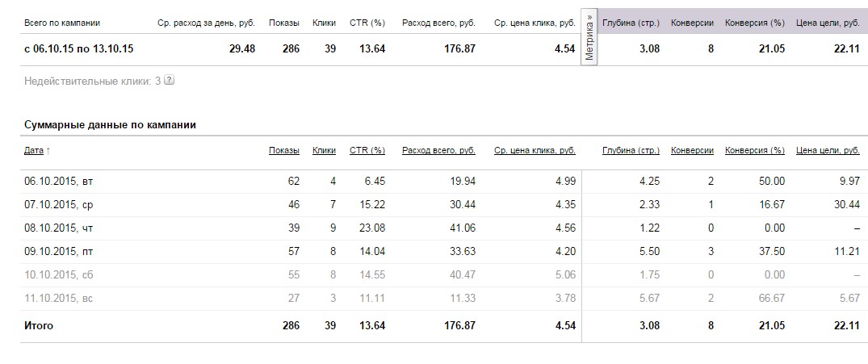This screenshot has width=868, height=364.
Task: Sort summary table by Ср. цена клика, руб.
Action: (x=535, y=150)
